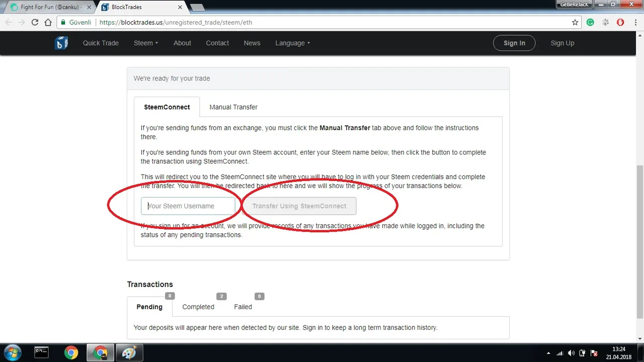Open Quick Trade nav item
Screen dimensions: 644x362
coord(101,43)
